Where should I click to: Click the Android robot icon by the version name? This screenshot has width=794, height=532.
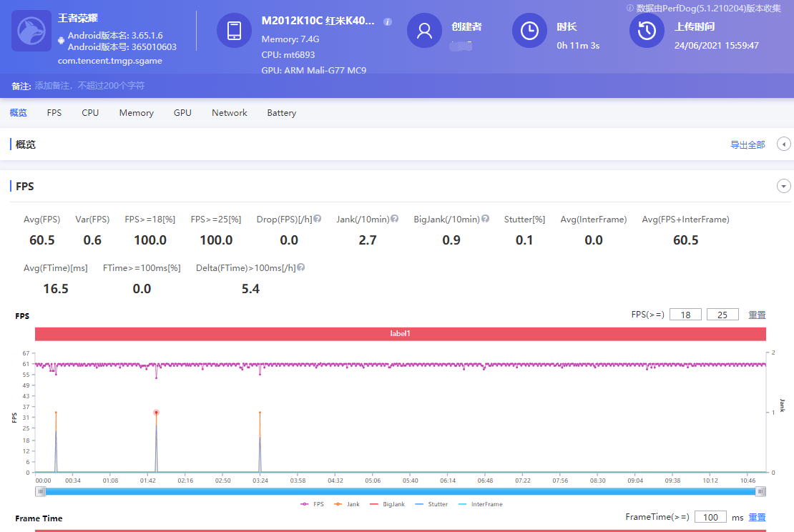click(62, 41)
